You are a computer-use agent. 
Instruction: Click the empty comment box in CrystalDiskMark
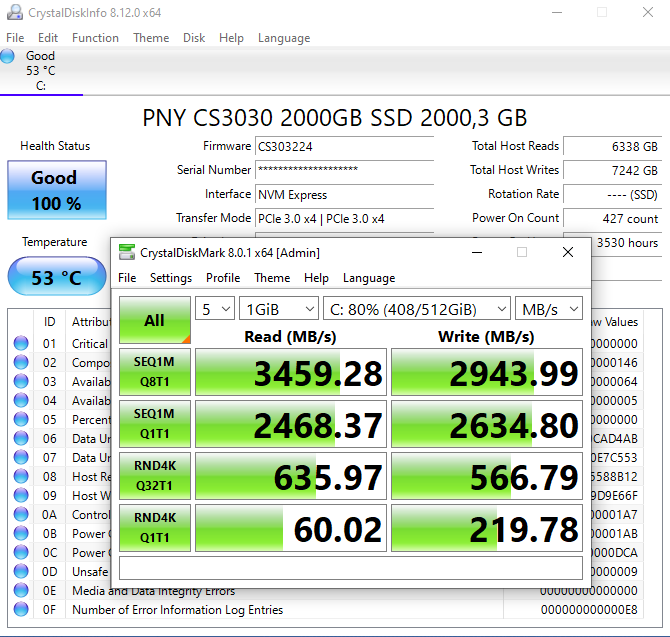click(351, 568)
